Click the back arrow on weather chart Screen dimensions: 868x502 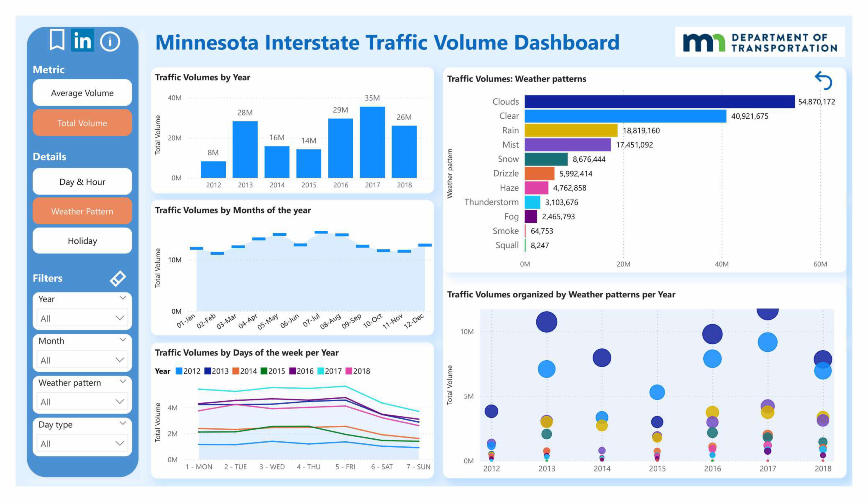(x=823, y=81)
